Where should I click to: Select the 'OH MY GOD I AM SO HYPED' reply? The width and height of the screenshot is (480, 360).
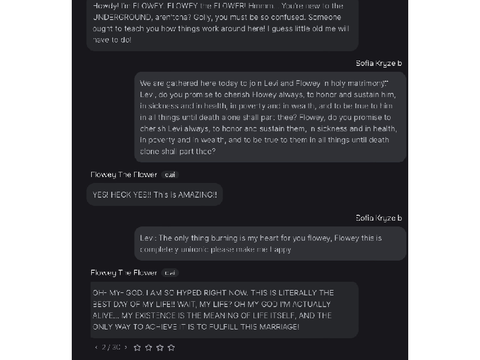[224, 310]
